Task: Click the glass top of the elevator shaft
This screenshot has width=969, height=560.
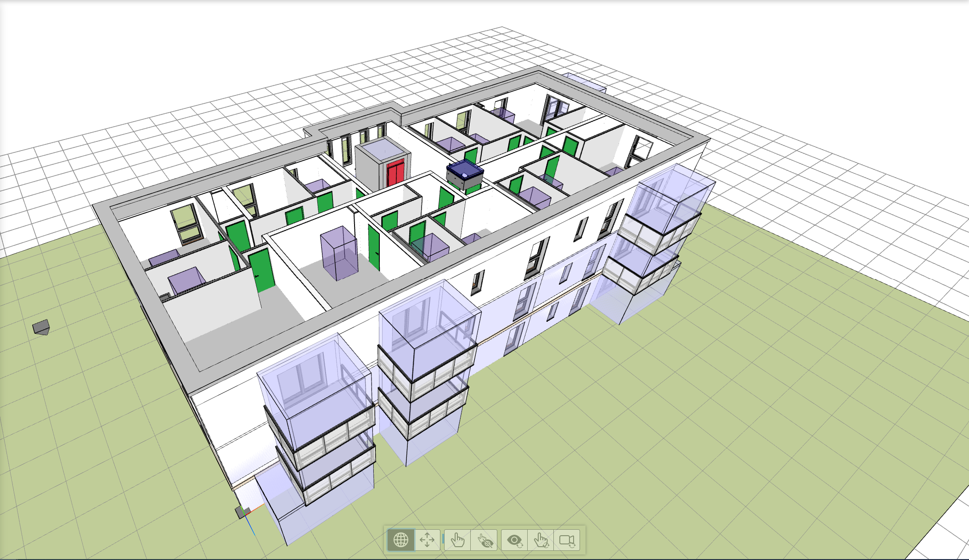Action: point(383,149)
